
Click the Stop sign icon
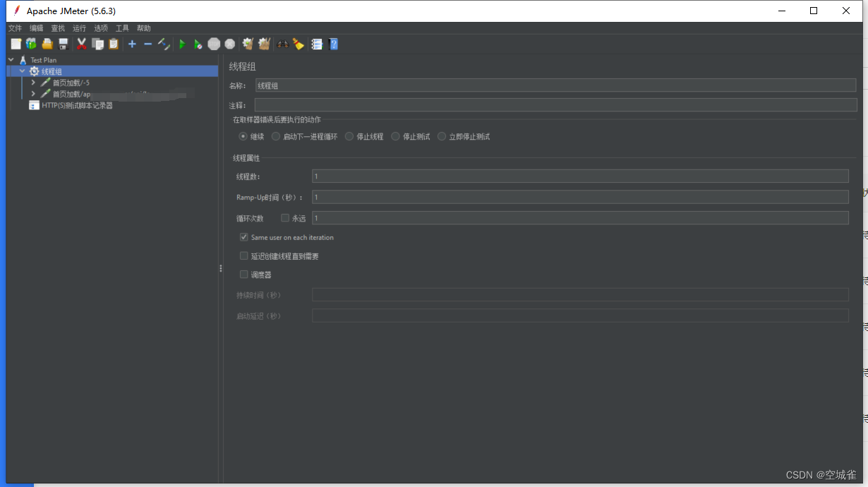coord(214,44)
